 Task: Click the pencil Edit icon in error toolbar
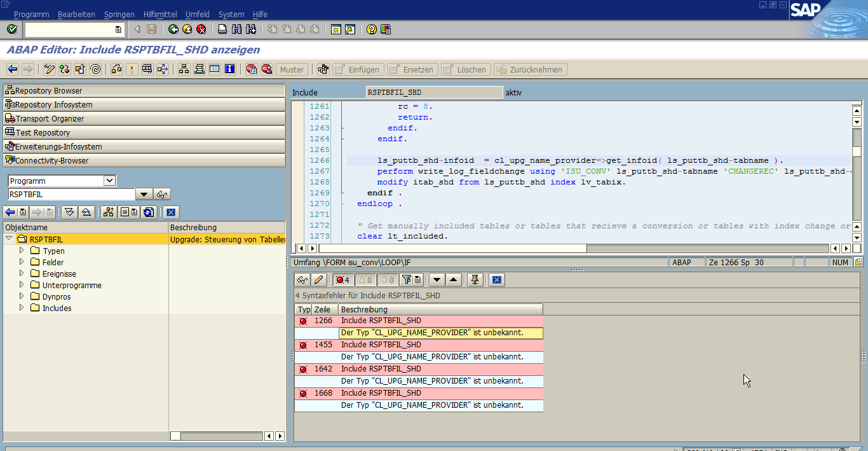(x=319, y=280)
